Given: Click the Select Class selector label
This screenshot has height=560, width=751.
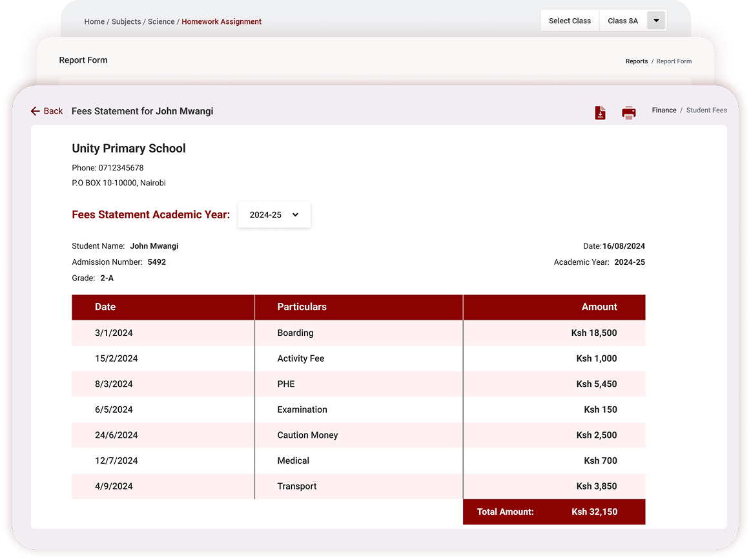Looking at the screenshot, I should [x=570, y=21].
